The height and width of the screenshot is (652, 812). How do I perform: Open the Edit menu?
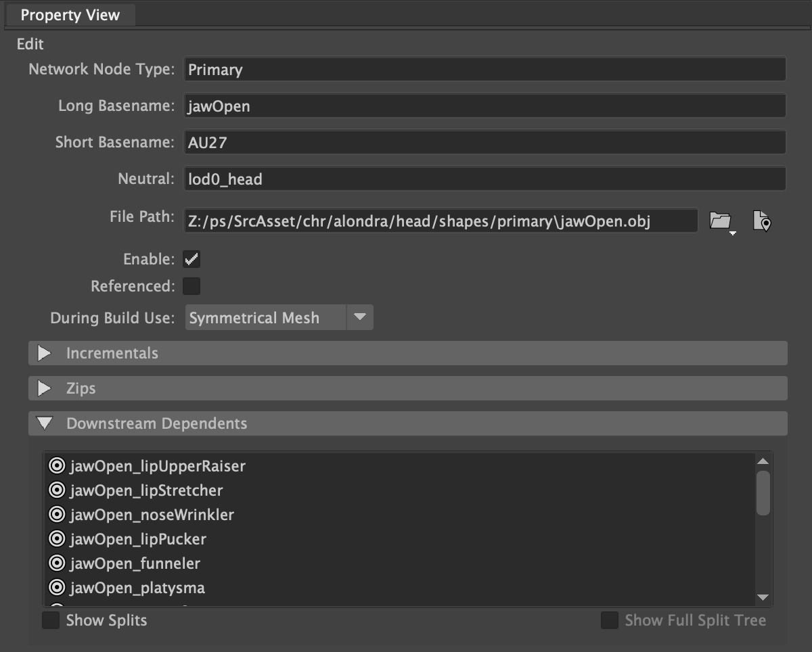(30, 44)
